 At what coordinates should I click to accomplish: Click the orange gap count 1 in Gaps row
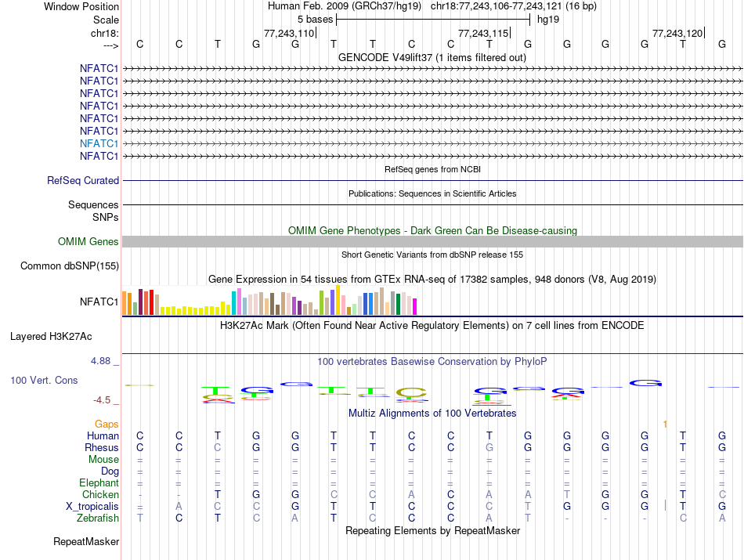pyautogui.click(x=665, y=424)
